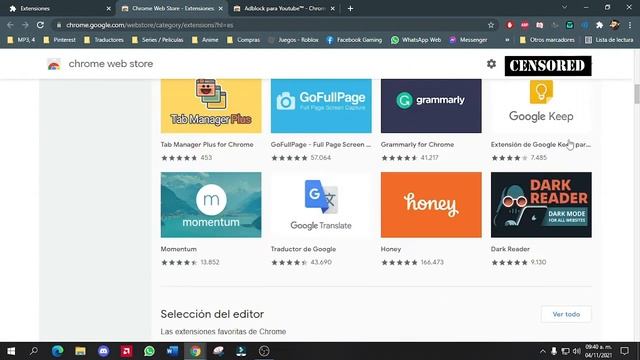Open Grammarly extension thumbnail

[431, 106]
